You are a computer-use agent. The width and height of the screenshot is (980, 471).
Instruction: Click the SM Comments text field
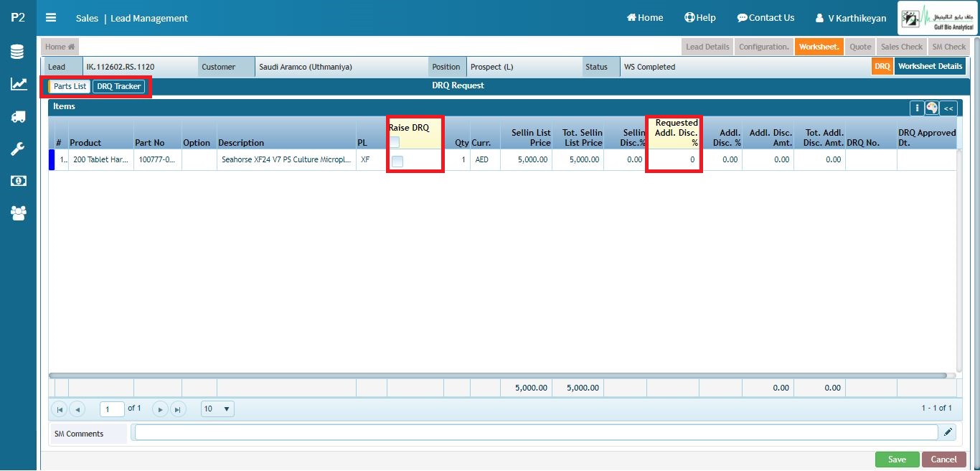point(536,432)
